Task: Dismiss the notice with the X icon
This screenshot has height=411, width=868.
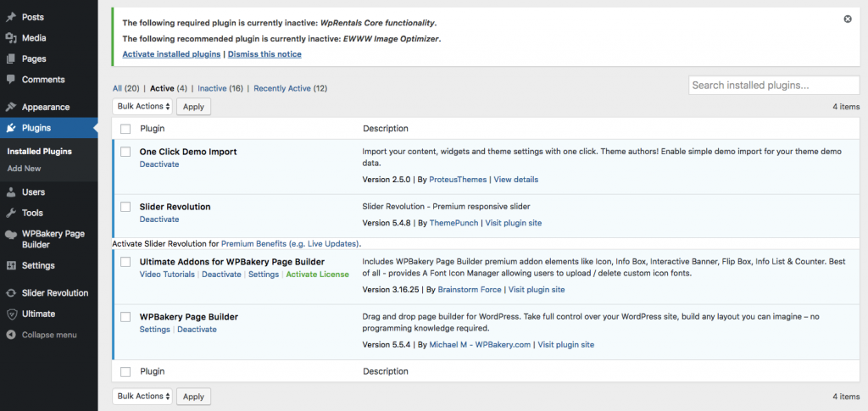Action: pyautogui.click(x=848, y=19)
